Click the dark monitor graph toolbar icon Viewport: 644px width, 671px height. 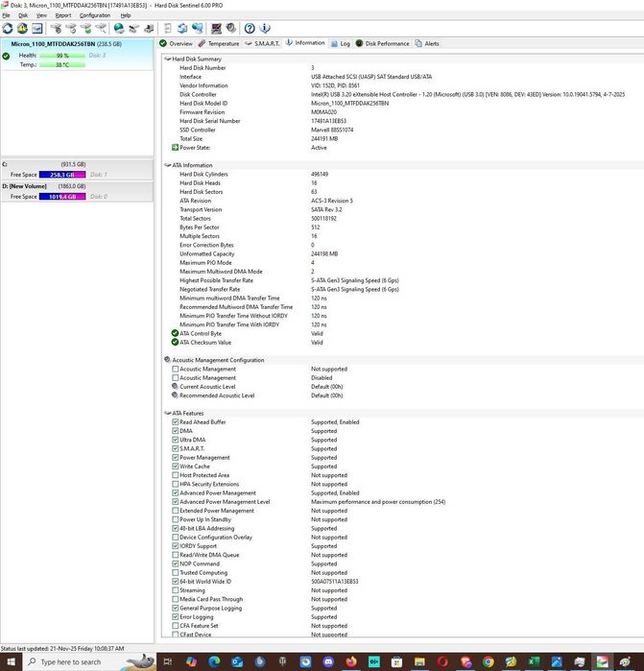tap(217, 29)
